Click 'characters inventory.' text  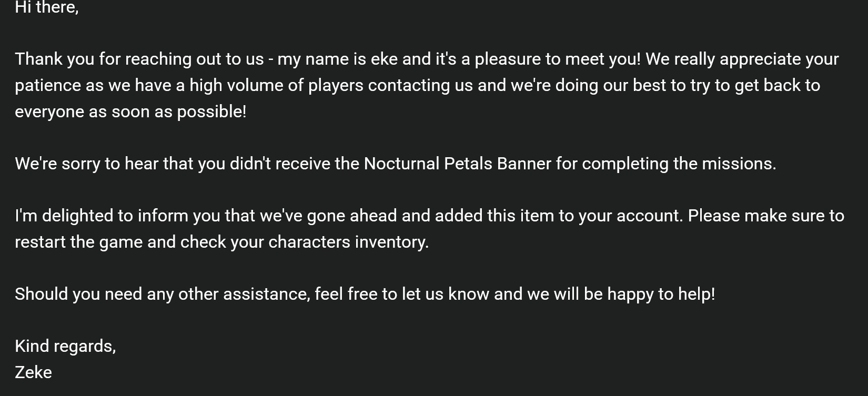[x=348, y=242]
